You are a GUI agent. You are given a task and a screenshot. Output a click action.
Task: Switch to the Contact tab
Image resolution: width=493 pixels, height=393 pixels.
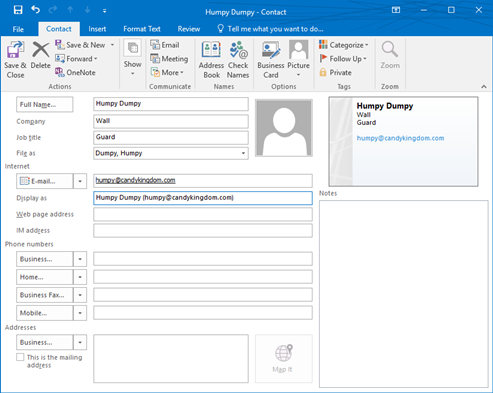(x=59, y=29)
